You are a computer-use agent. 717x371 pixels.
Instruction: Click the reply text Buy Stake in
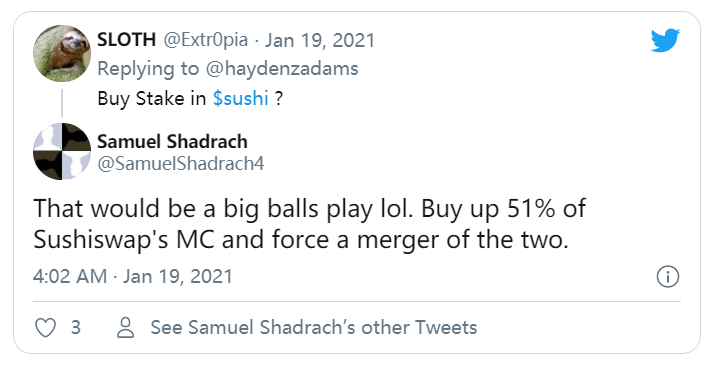[x=152, y=99]
